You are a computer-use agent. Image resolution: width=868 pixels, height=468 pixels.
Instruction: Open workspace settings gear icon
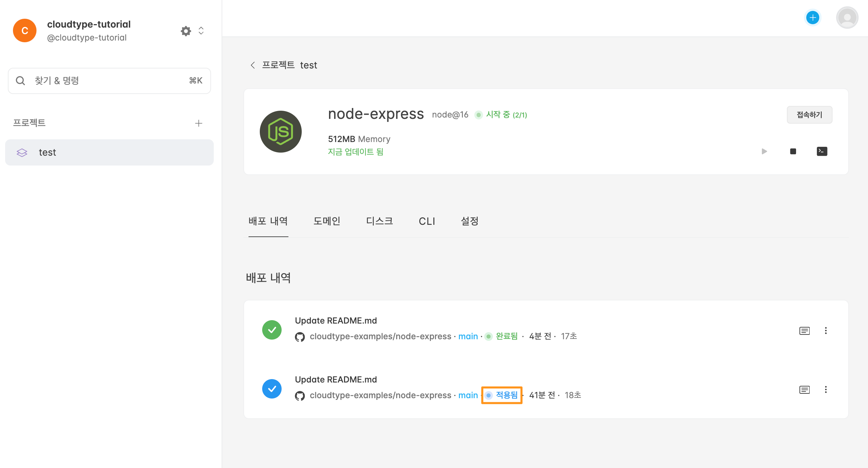(186, 31)
